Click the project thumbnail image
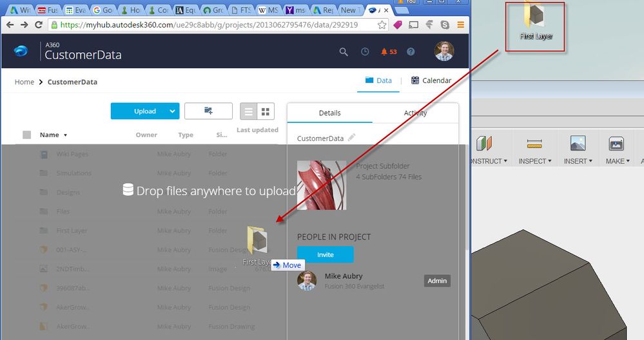This screenshot has width=644, height=340. 322,185
